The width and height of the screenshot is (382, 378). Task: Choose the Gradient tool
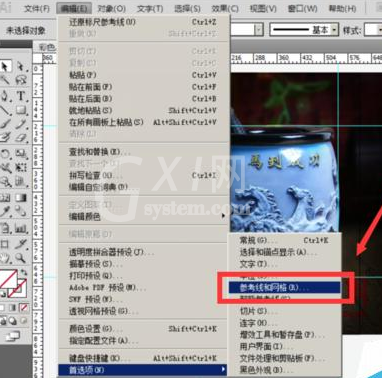coord(21,197)
